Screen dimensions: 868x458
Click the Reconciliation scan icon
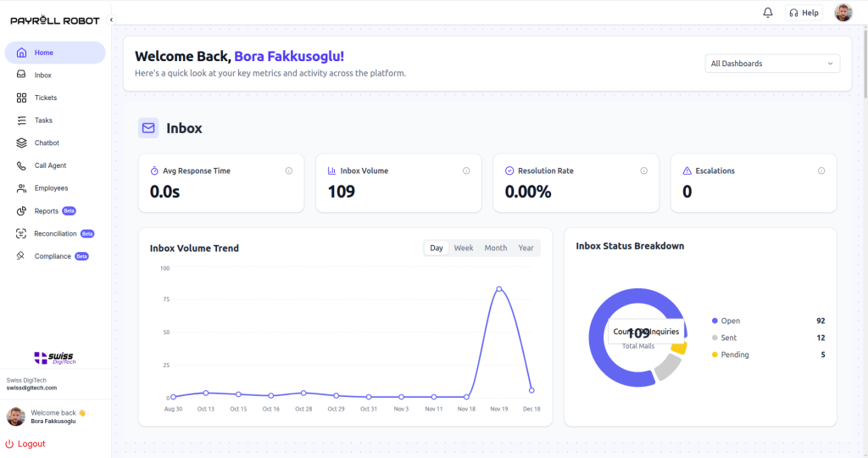click(22, 233)
